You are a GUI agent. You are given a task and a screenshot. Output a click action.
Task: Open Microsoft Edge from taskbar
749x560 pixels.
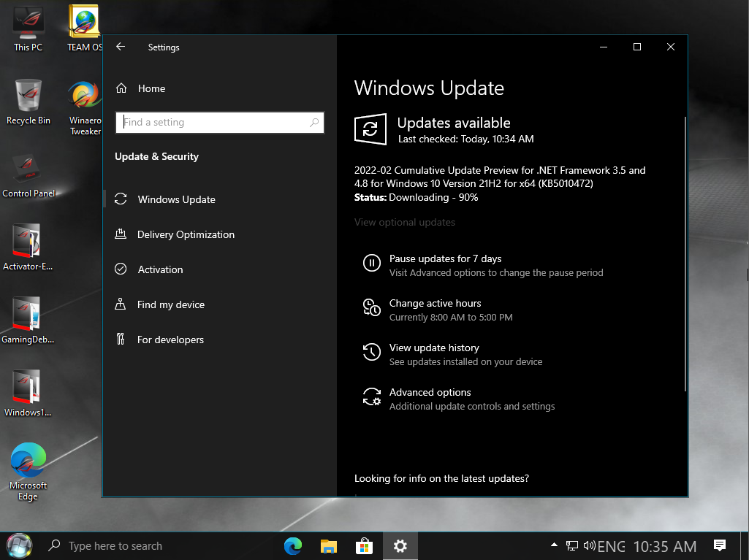point(293,545)
